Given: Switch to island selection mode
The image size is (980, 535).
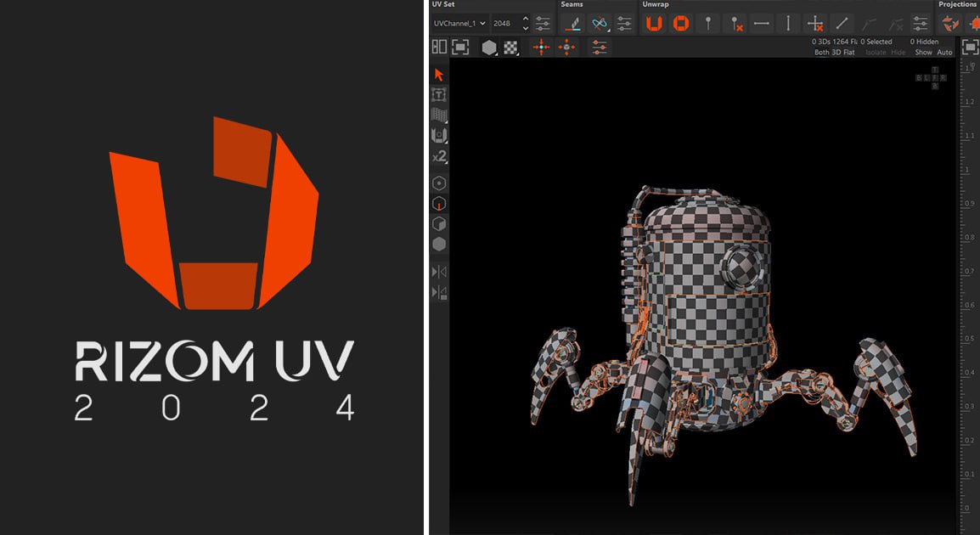Looking at the screenshot, I should [439, 244].
